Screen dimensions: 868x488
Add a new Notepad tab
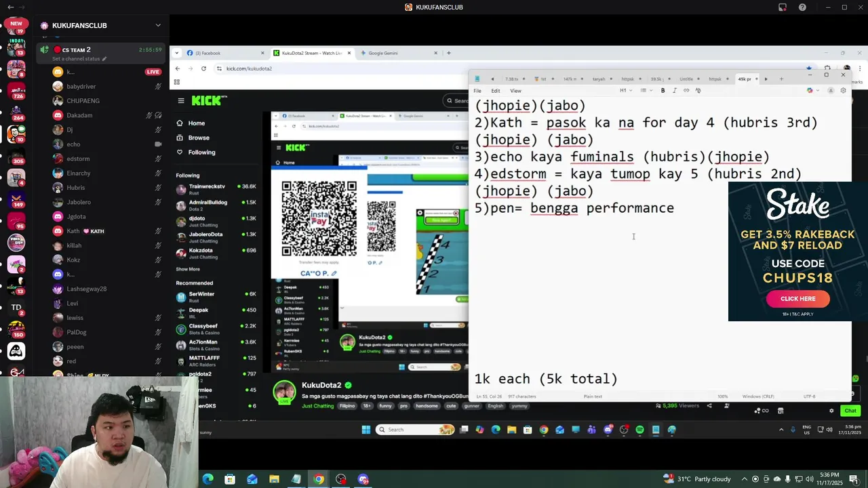click(781, 79)
